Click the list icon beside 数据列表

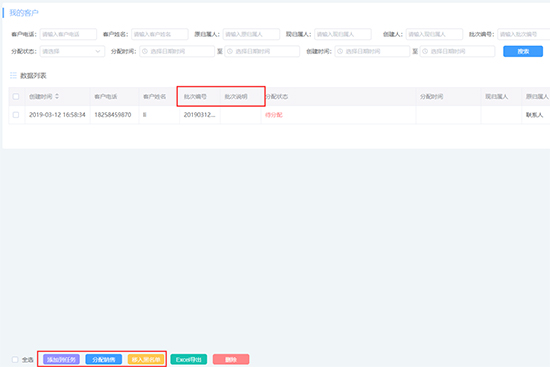pyautogui.click(x=13, y=75)
